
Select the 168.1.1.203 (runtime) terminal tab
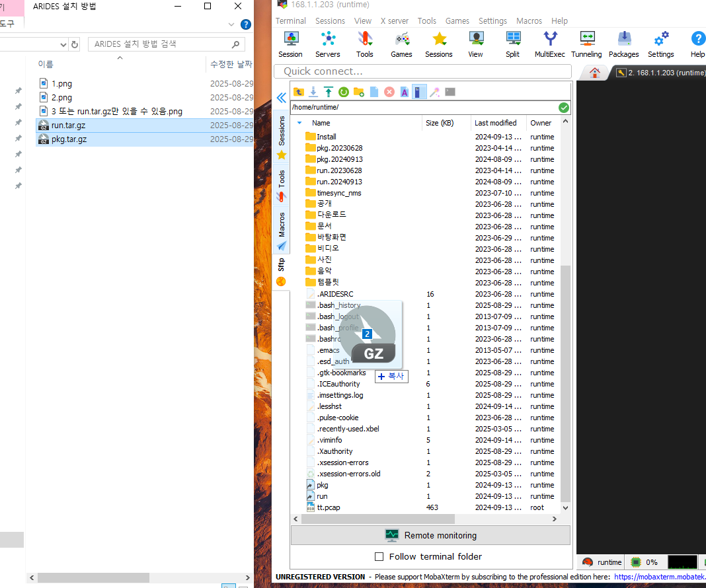pos(660,73)
